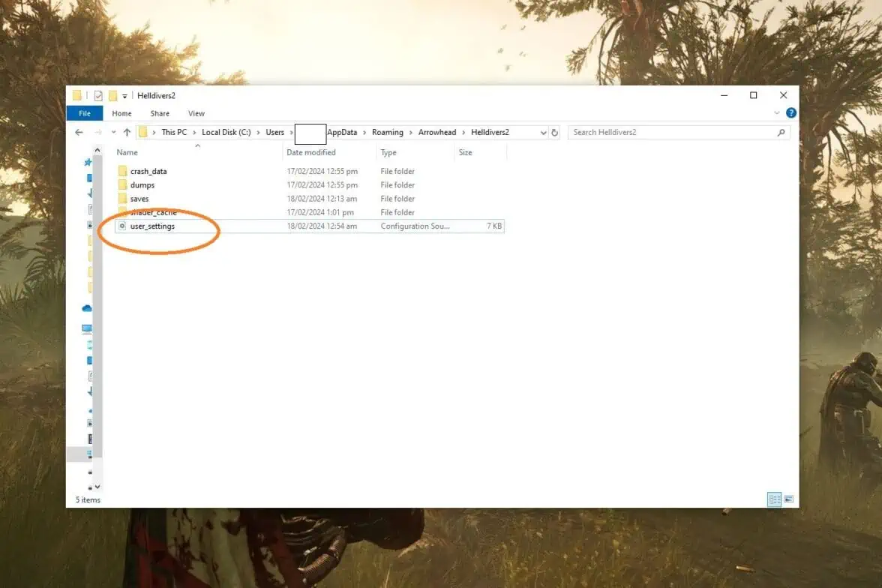Switch to Details view in the status bar

pyautogui.click(x=775, y=499)
